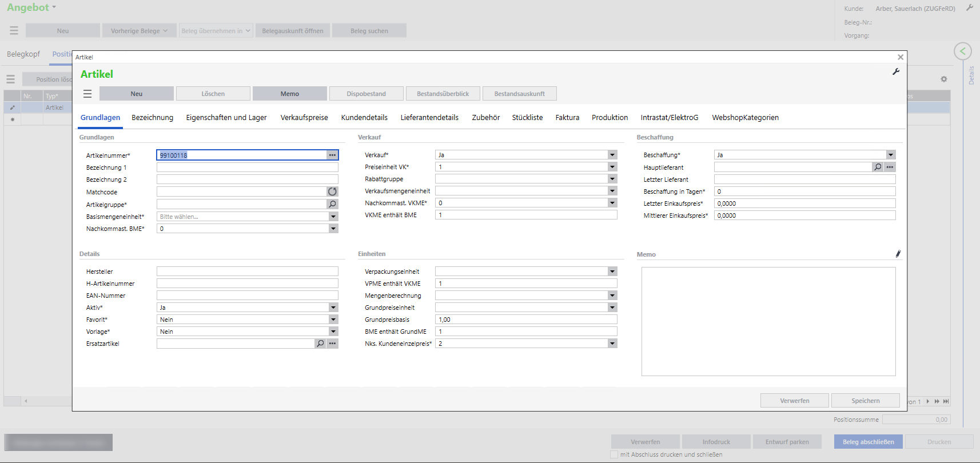980x463 pixels.
Task: Open the Favorit dropdown
Action: click(333, 320)
